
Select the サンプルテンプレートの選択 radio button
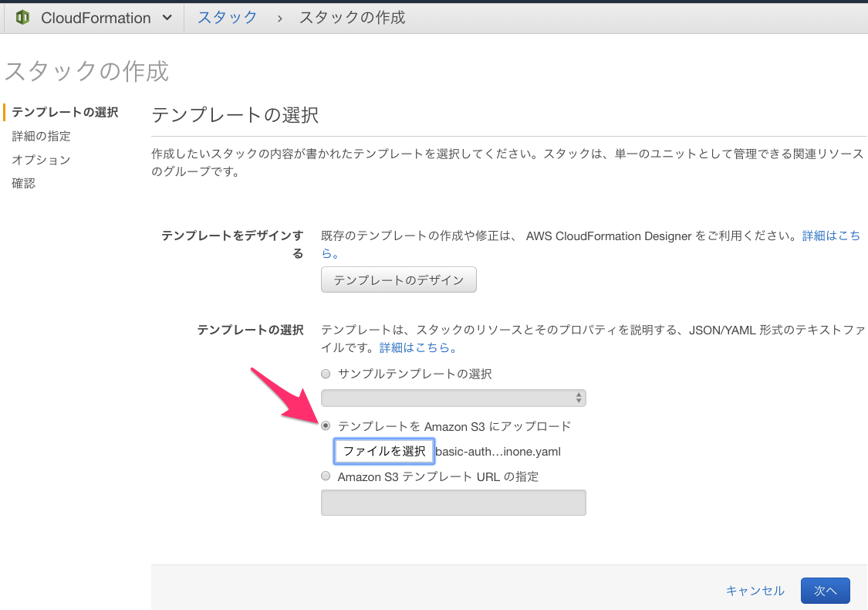pyautogui.click(x=325, y=373)
